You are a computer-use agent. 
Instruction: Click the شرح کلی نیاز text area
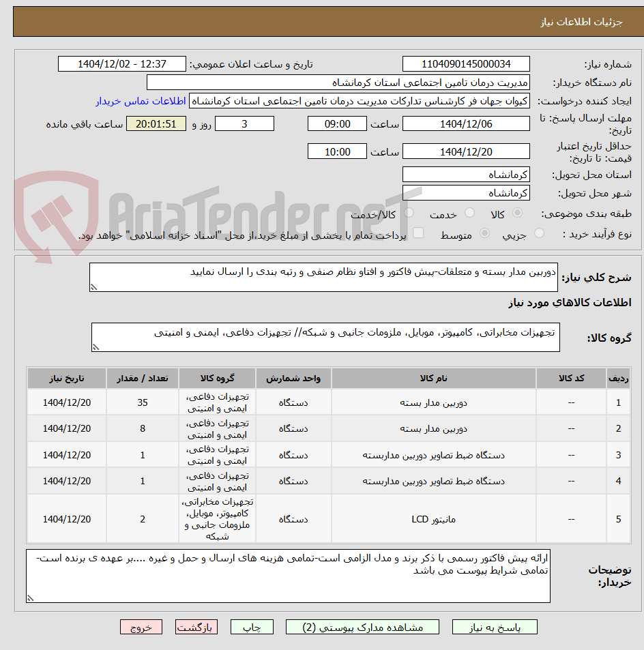[323, 277]
